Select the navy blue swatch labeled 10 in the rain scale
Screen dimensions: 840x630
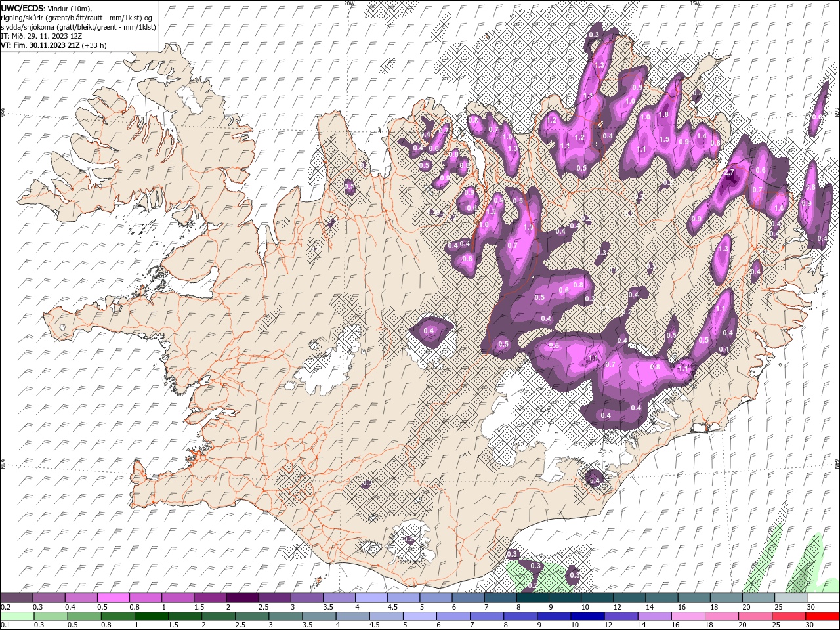(x=587, y=616)
